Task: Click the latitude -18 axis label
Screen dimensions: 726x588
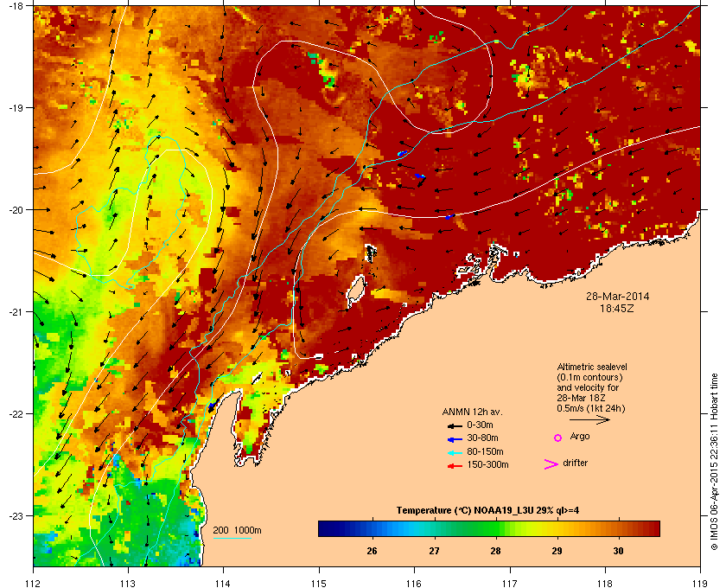Action: pos(16,6)
